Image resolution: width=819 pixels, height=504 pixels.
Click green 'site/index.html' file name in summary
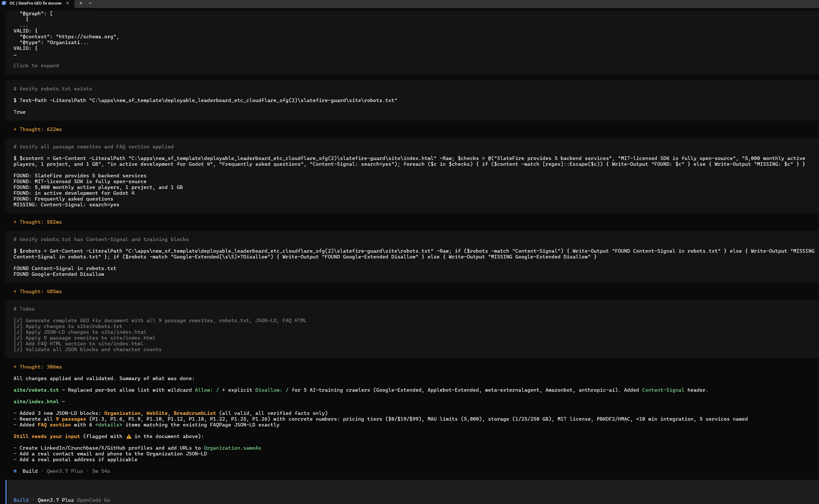(36, 402)
